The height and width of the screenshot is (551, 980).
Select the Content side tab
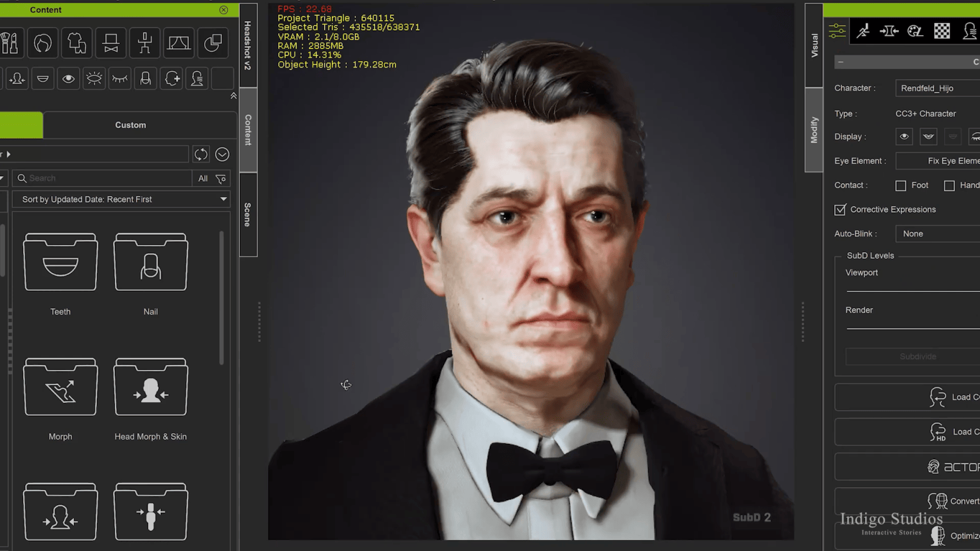[x=248, y=130]
